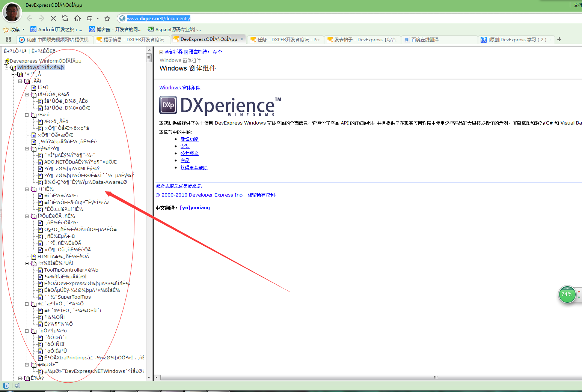Click the horizontal scrollbar of content pane
The width and height of the screenshot is (582, 392).
coord(371,377)
